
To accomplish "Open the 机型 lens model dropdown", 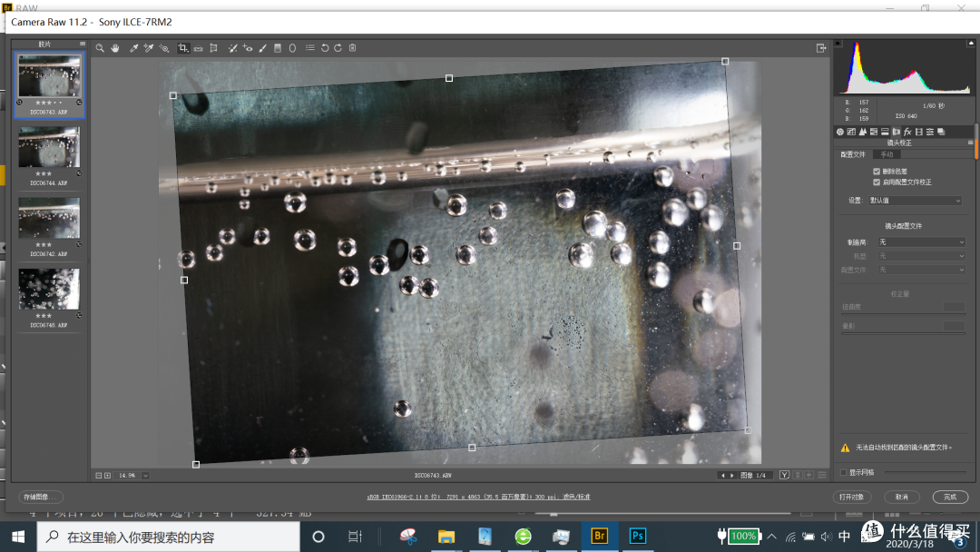I will coord(922,256).
